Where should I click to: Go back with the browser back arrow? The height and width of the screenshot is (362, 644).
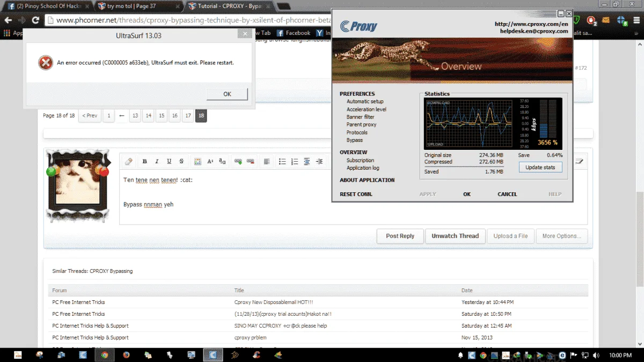click(8, 20)
